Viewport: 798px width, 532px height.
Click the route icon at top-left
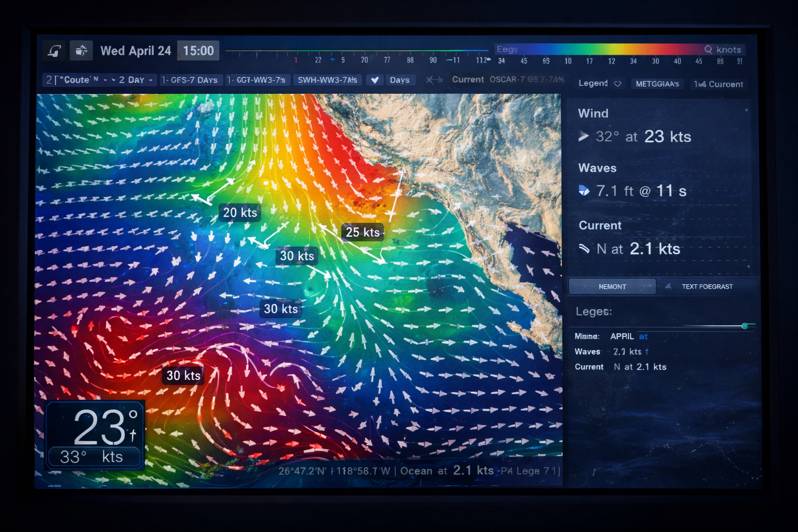55,51
